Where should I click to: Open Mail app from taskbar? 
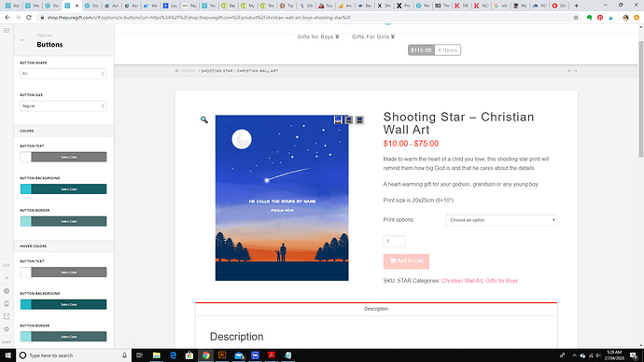[239, 355]
